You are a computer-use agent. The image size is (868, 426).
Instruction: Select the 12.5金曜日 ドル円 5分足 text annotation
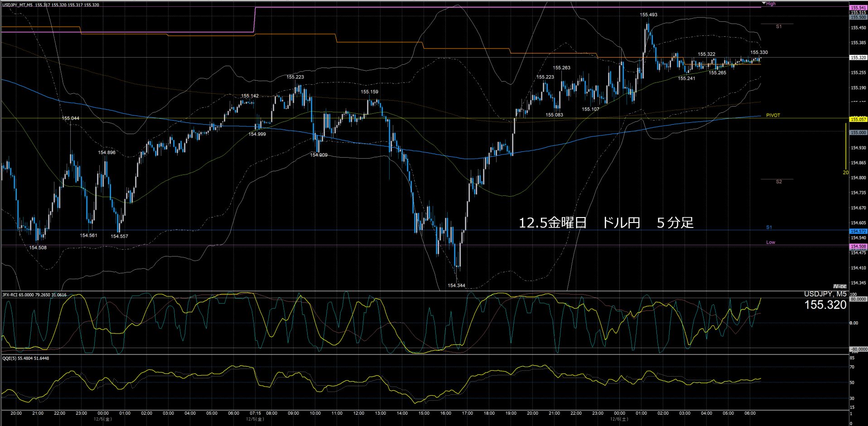[x=606, y=223]
